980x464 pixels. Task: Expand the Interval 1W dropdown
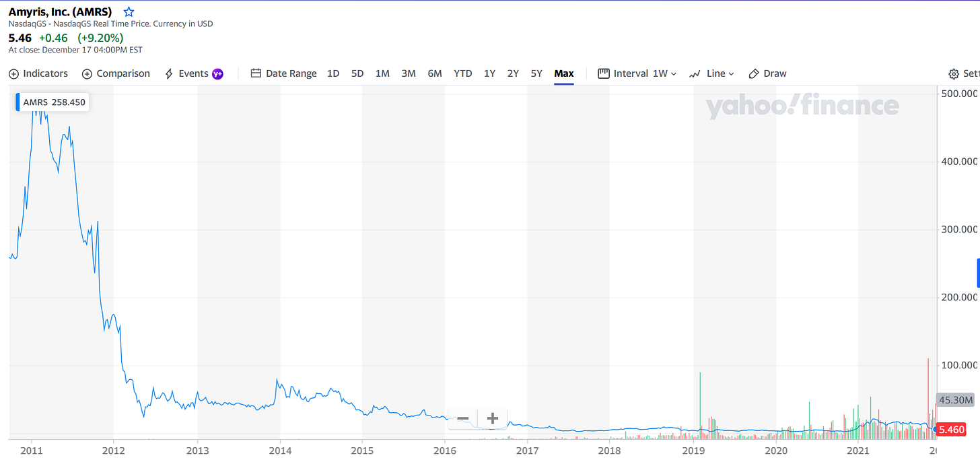click(x=637, y=73)
